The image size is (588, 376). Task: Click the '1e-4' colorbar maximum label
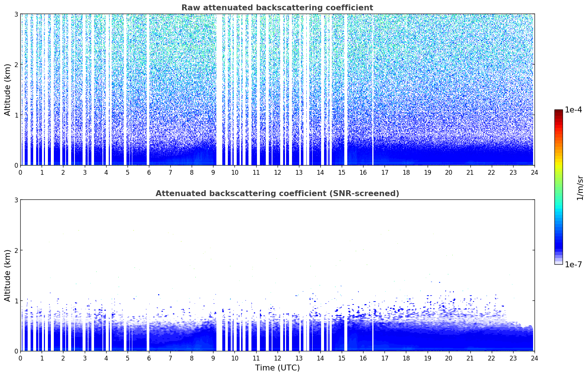click(573, 110)
